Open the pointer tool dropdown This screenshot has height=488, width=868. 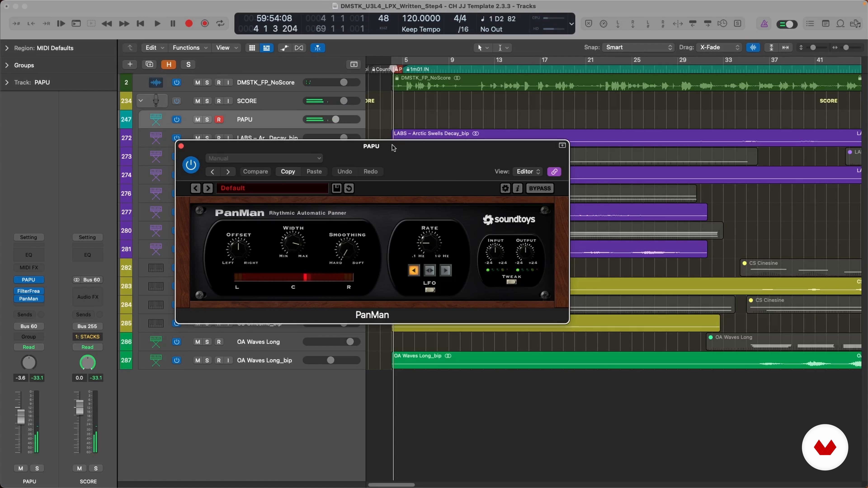[483, 48]
